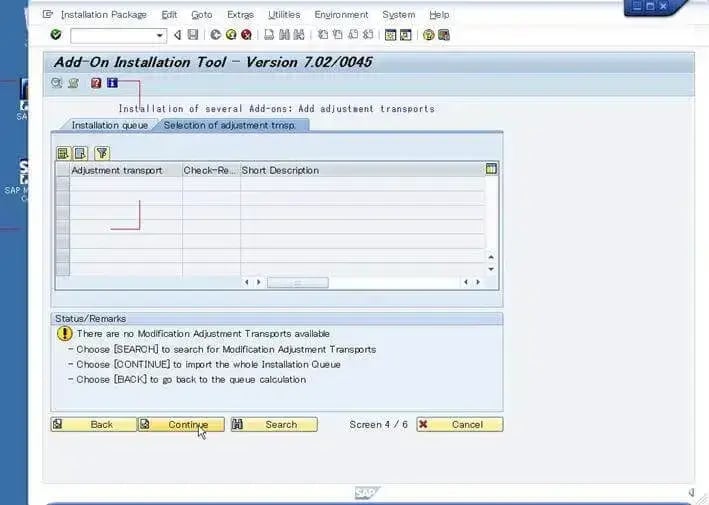Select the Selection of adjustment trnsp. tab
Viewport: 709px width, 505px height.
pos(230,125)
